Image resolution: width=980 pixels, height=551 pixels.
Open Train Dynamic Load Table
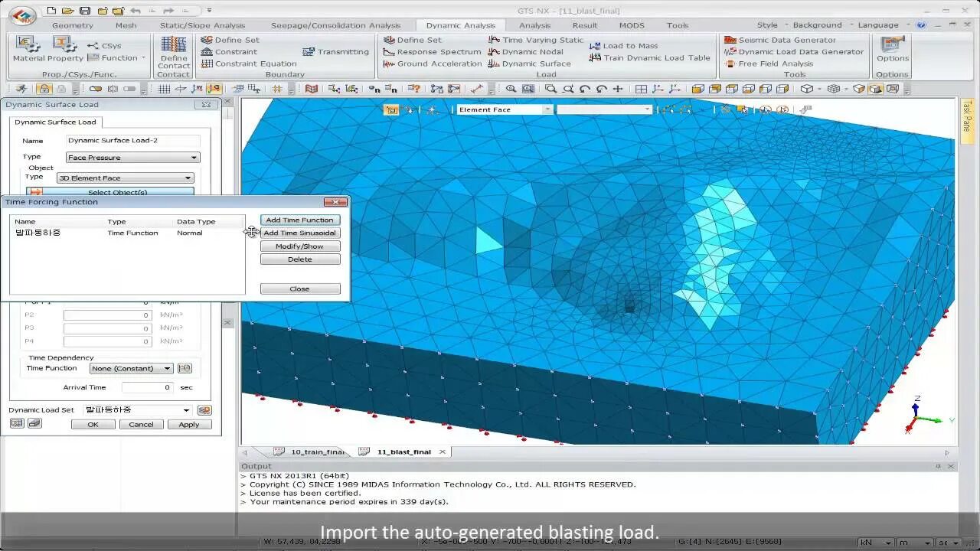pyautogui.click(x=650, y=57)
